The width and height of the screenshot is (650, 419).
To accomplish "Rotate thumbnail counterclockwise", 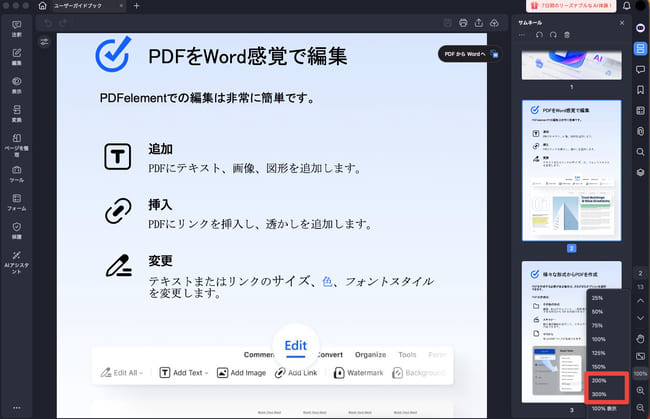I will pyautogui.click(x=539, y=35).
